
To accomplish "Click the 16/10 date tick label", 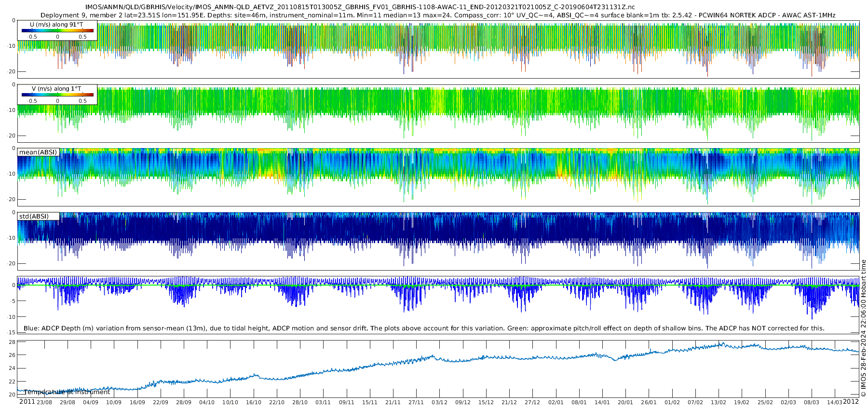I will (x=254, y=402).
